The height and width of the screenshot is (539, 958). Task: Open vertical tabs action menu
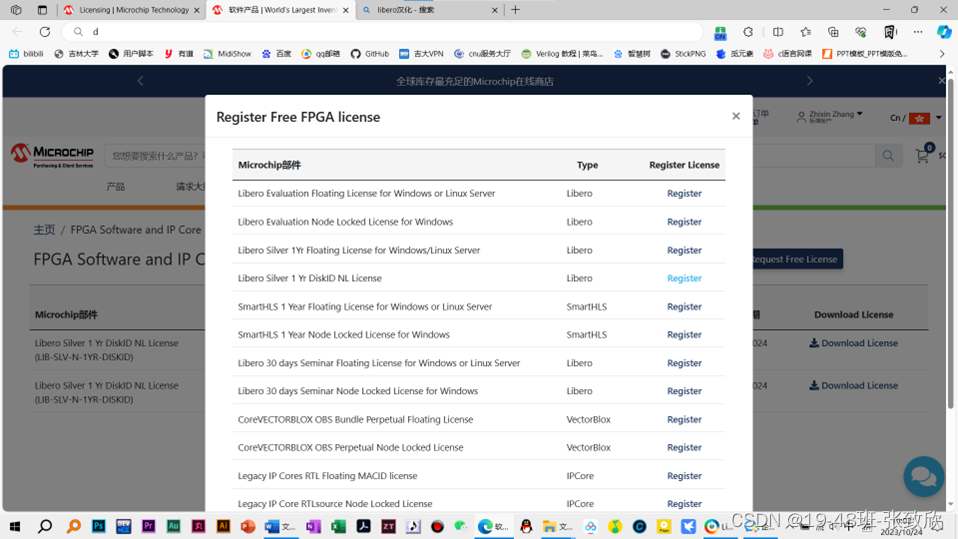(x=42, y=10)
